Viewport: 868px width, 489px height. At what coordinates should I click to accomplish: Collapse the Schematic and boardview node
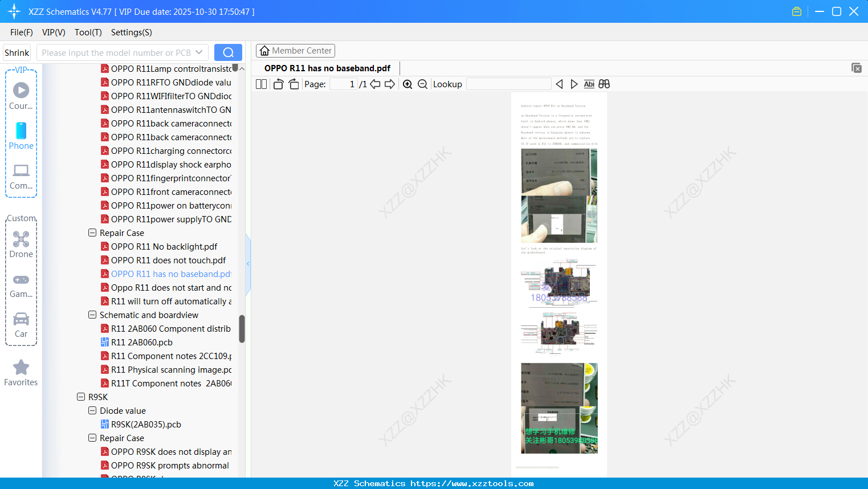pos(92,315)
